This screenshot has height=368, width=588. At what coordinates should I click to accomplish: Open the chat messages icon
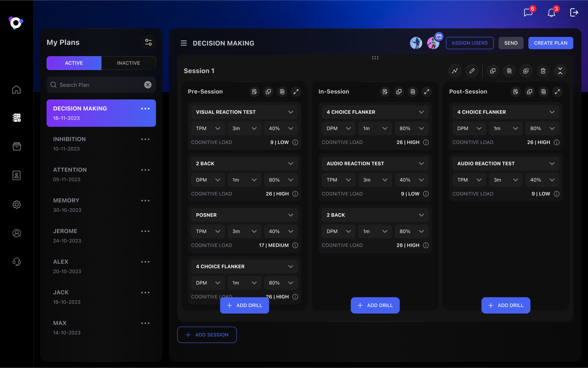[x=528, y=12]
